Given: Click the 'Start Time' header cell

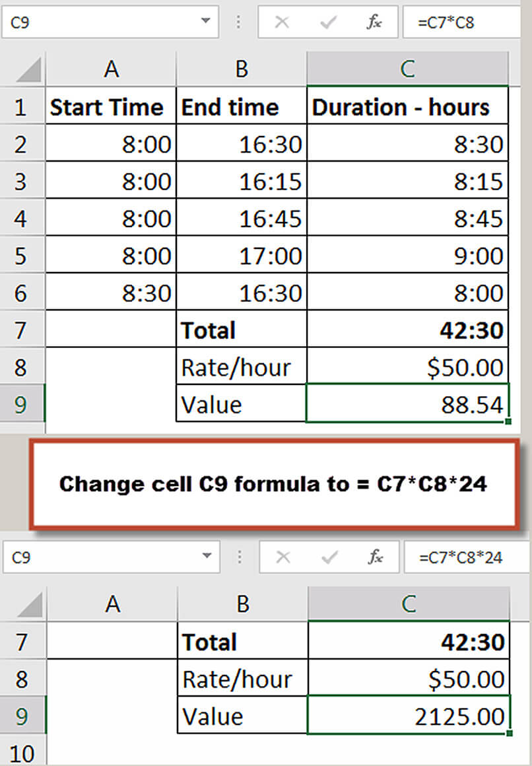Looking at the screenshot, I should click(x=111, y=106).
